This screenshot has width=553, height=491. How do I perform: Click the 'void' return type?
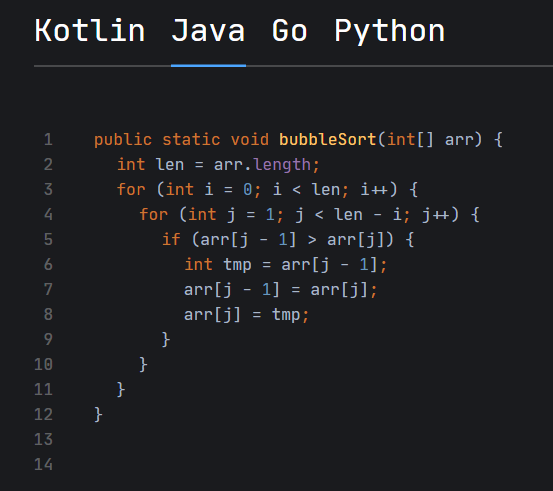click(x=250, y=140)
